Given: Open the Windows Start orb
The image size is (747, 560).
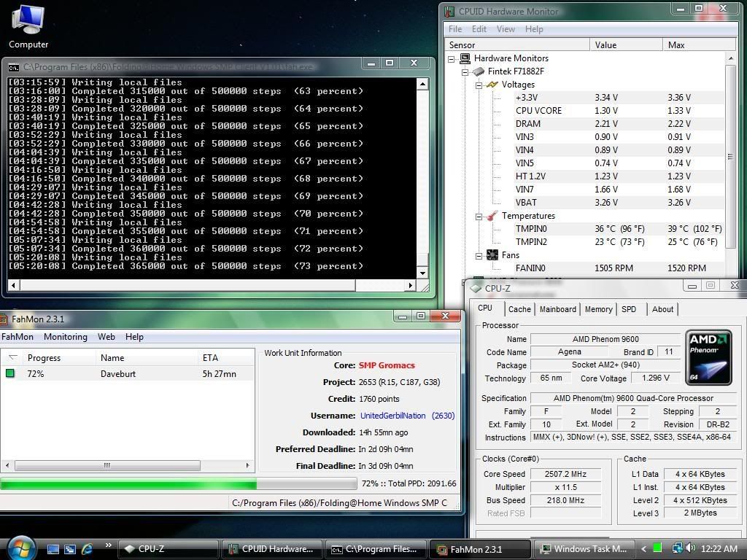Looking at the screenshot, I should 21,548.
